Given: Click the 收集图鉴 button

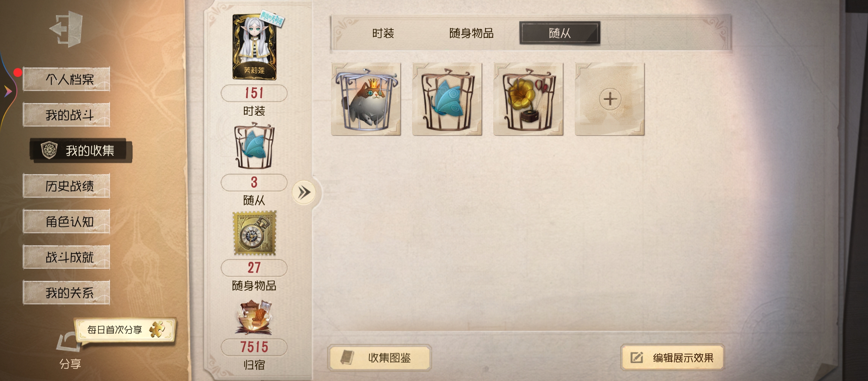Looking at the screenshot, I should coord(380,358).
